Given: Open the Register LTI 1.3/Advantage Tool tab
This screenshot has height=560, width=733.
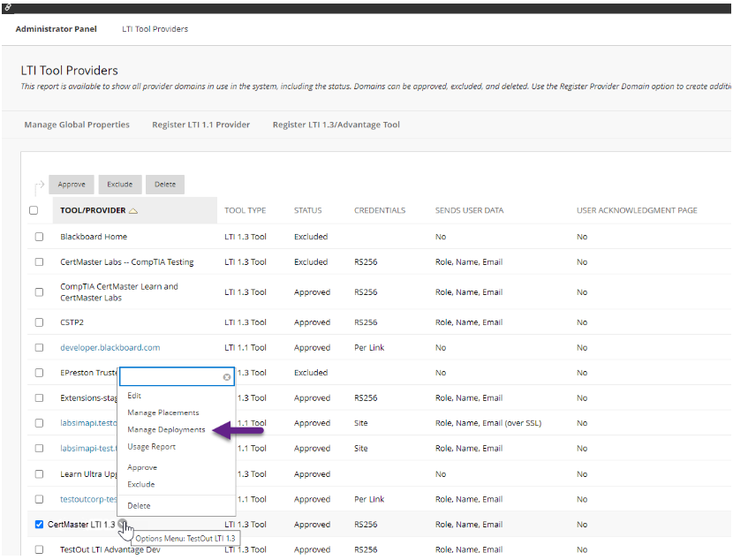Looking at the screenshot, I should coord(337,125).
